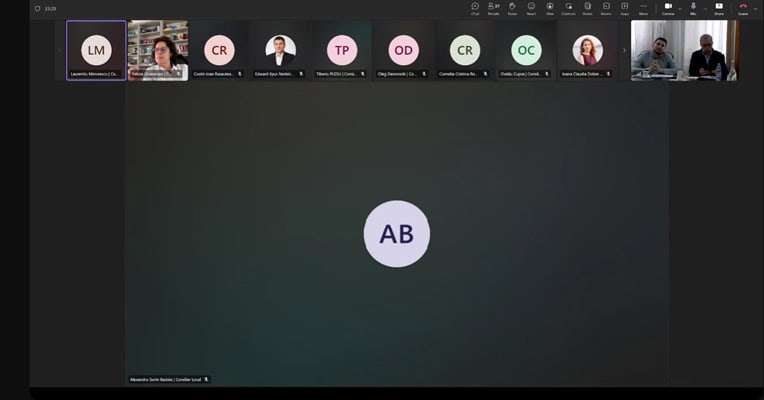
Task: Select the LM participant tile
Action: click(x=96, y=50)
